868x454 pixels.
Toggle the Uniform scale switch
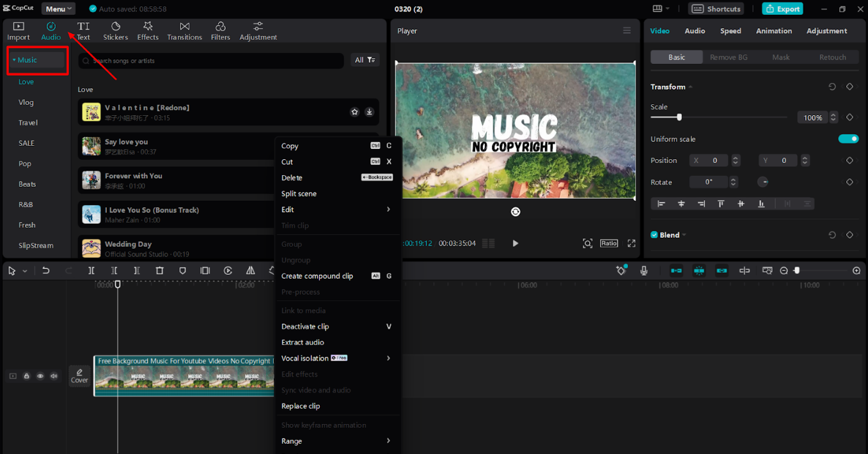pyautogui.click(x=849, y=139)
